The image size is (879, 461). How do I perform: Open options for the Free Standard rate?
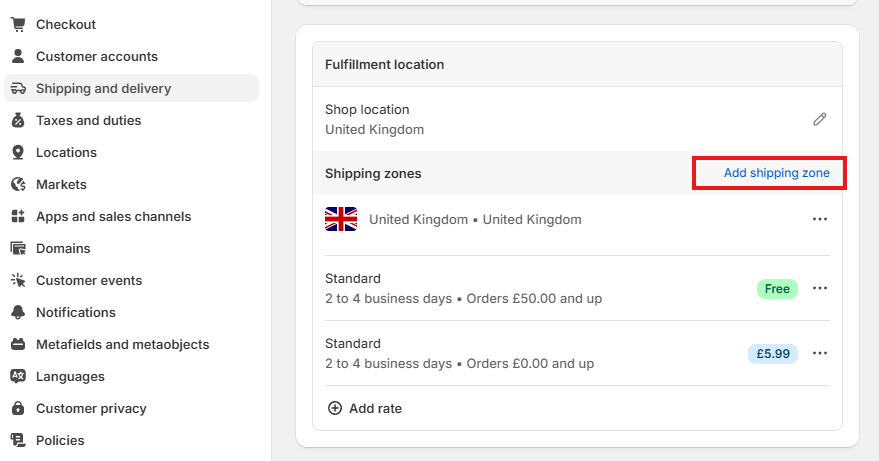pyautogui.click(x=820, y=288)
